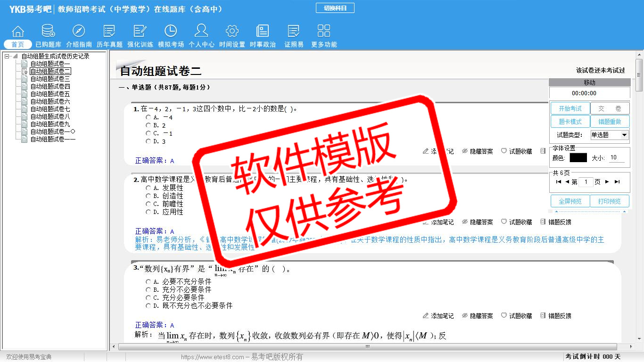This screenshot has width=644, height=362.
Task: Open the 更多功能 grid icon
Action: coord(324,32)
